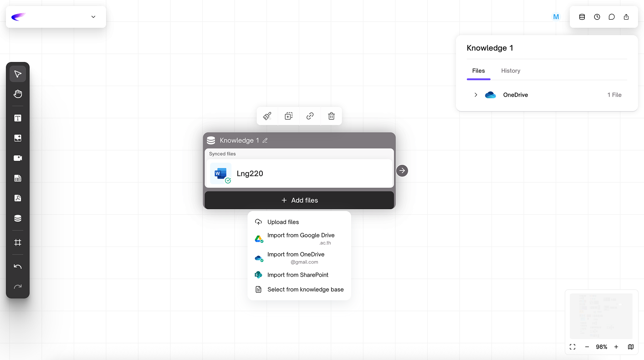Select the hand pan tool
This screenshot has height=360, width=644.
[x=18, y=94]
